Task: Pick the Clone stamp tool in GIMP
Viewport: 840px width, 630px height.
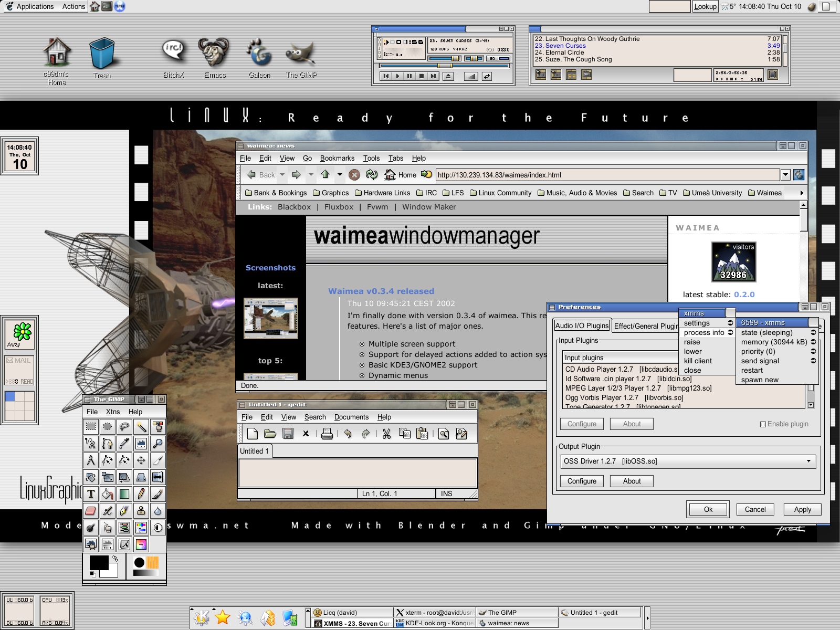Action: (x=141, y=511)
